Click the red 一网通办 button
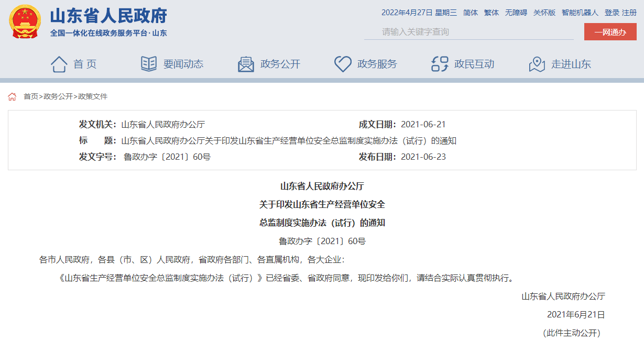The width and height of the screenshot is (644, 341). coord(609,31)
